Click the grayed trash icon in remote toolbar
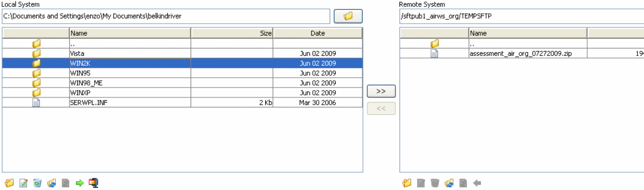This screenshot has height=190, width=644. (435, 183)
